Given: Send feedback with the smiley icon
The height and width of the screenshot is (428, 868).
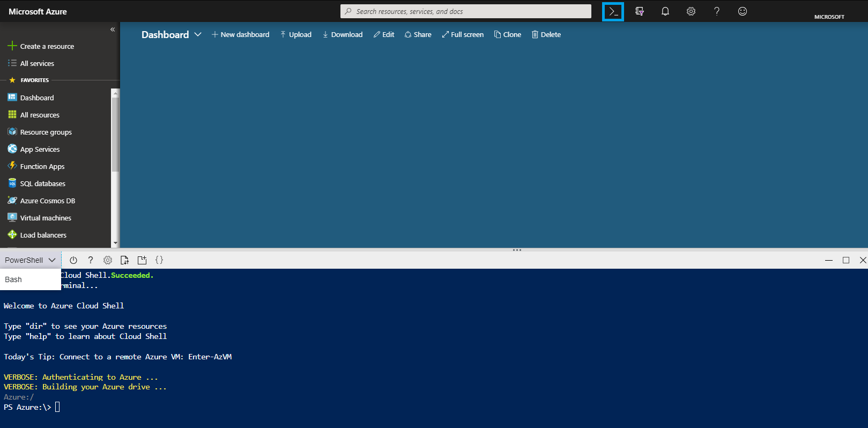Looking at the screenshot, I should [x=742, y=11].
